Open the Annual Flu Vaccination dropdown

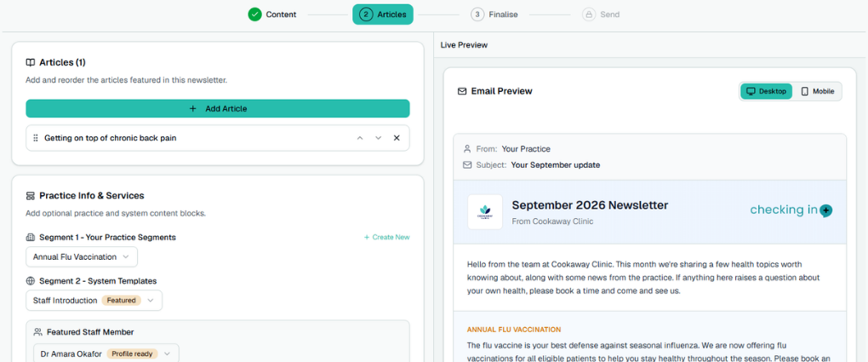coord(82,256)
